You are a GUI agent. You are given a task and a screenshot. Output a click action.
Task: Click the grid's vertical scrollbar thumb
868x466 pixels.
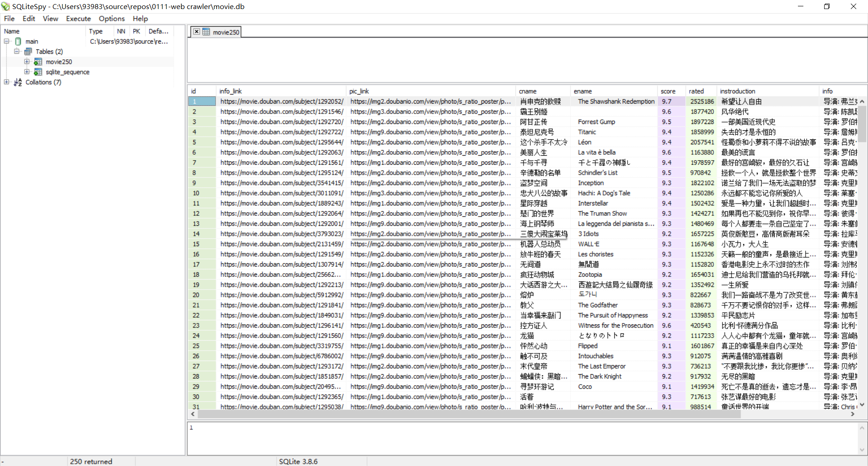862,124
